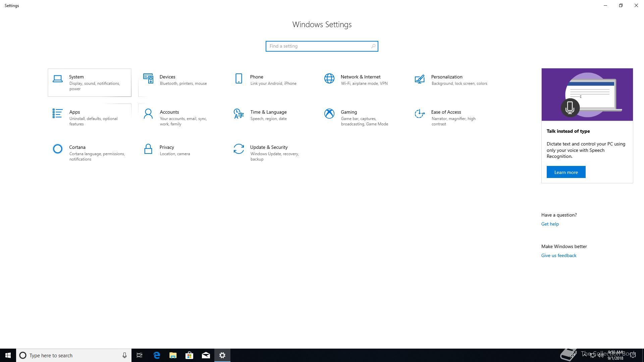Open the Windows Start menu

click(x=8, y=355)
